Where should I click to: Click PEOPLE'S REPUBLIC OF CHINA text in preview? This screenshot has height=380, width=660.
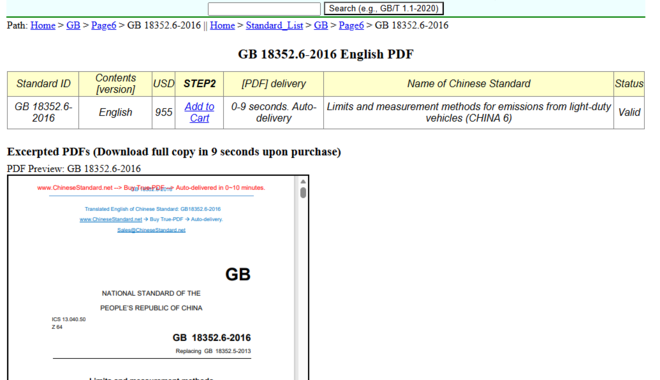(151, 308)
